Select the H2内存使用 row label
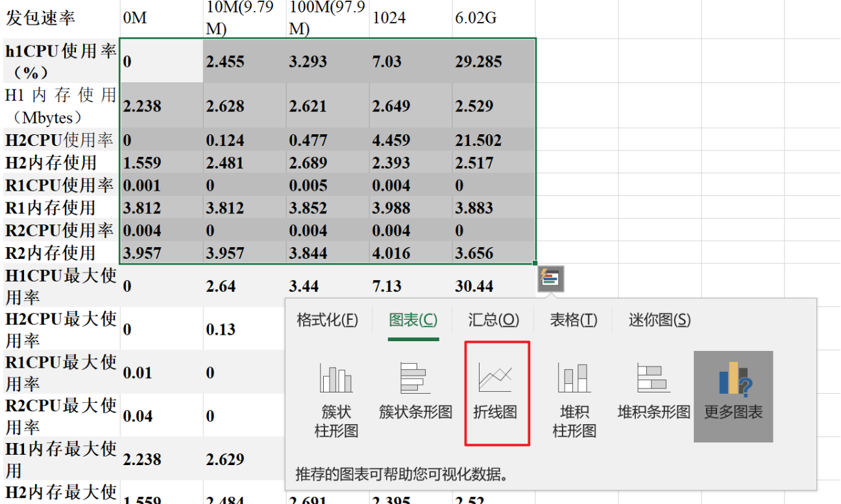 click(60, 162)
